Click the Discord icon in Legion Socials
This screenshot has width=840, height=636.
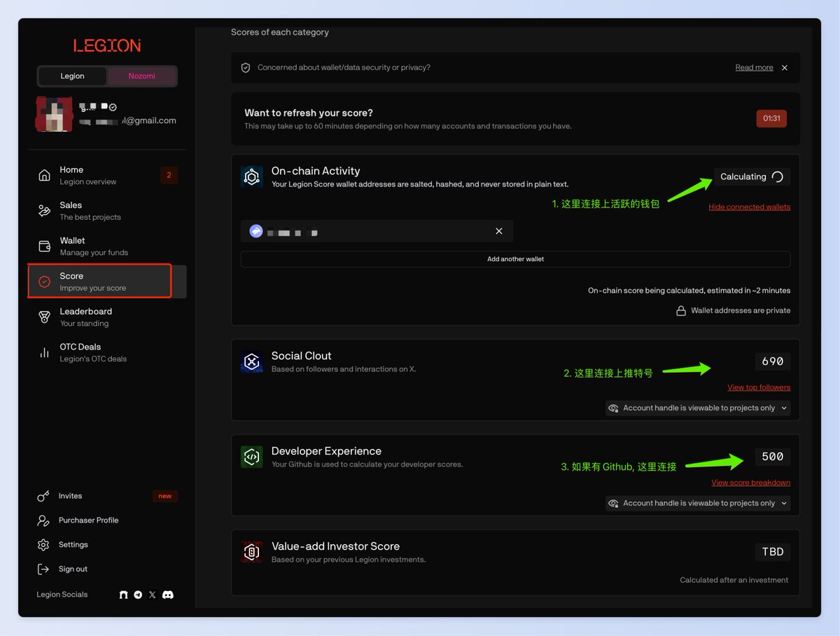tap(168, 595)
